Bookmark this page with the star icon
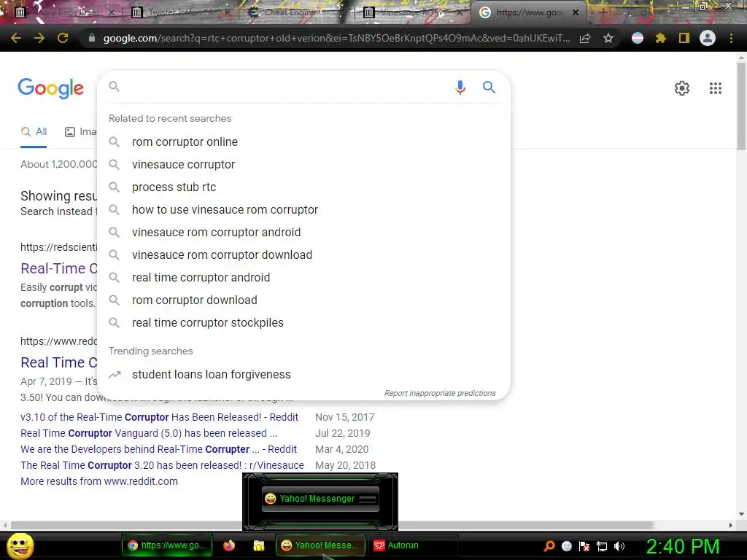This screenshot has height=560, width=747. (x=608, y=38)
